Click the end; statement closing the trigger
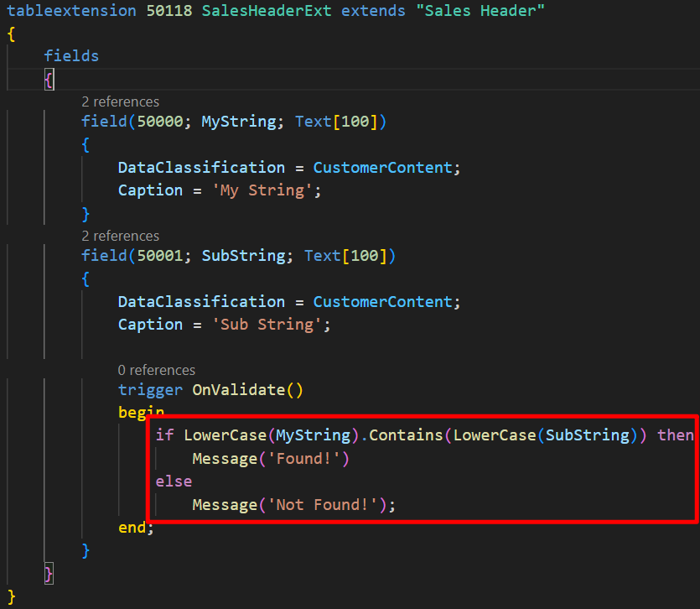The width and height of the screenshot is (700, 609). [136, 527]
